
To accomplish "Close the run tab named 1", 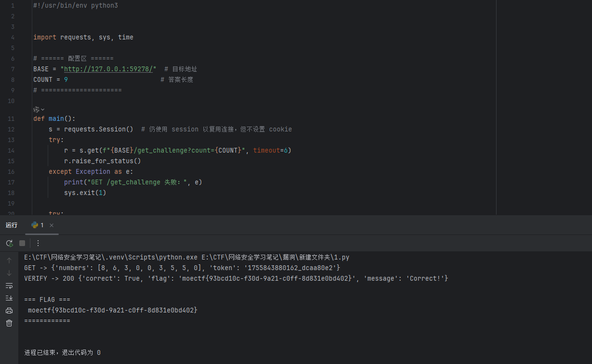I will point(52,225).
